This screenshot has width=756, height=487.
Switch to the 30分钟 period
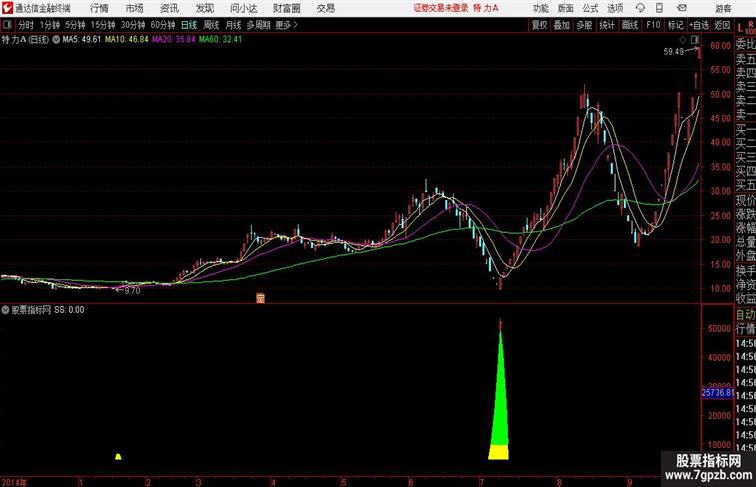tap(133, 25)
